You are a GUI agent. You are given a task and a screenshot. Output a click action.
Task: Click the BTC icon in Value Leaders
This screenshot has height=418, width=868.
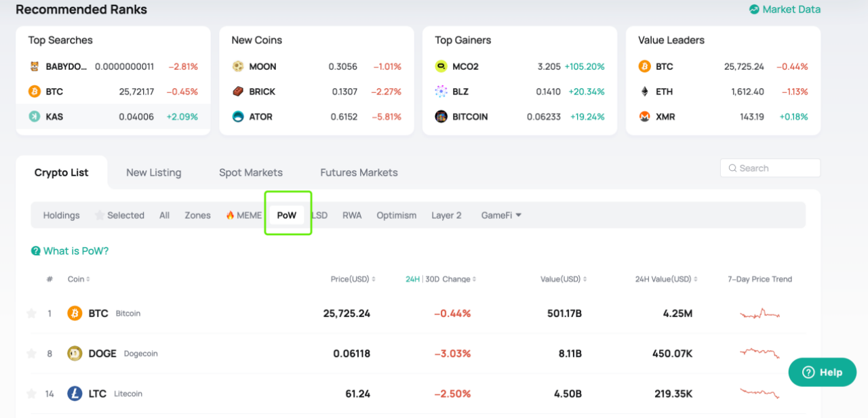point(645,66)
